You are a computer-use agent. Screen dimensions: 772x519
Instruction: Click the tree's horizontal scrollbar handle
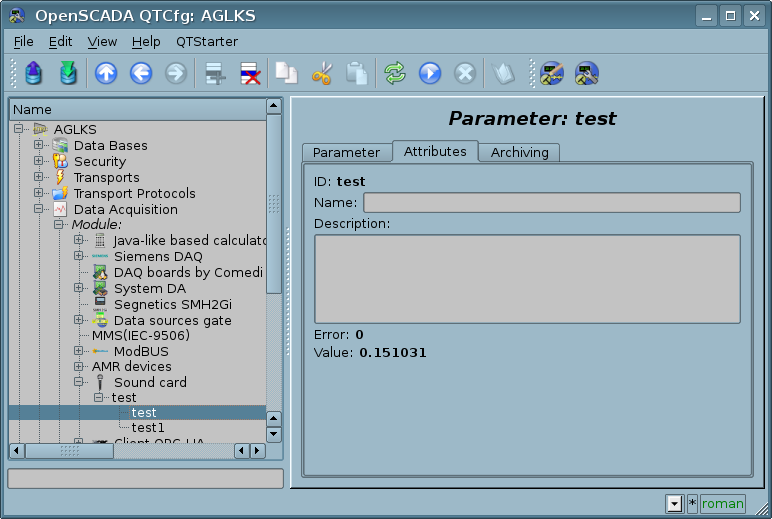[x=69, y=451]
